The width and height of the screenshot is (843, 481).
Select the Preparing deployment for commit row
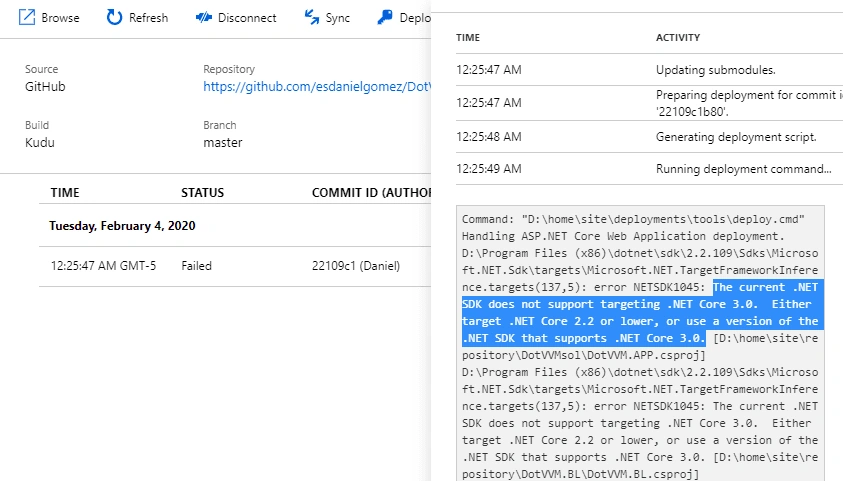(x=649, y=103)
